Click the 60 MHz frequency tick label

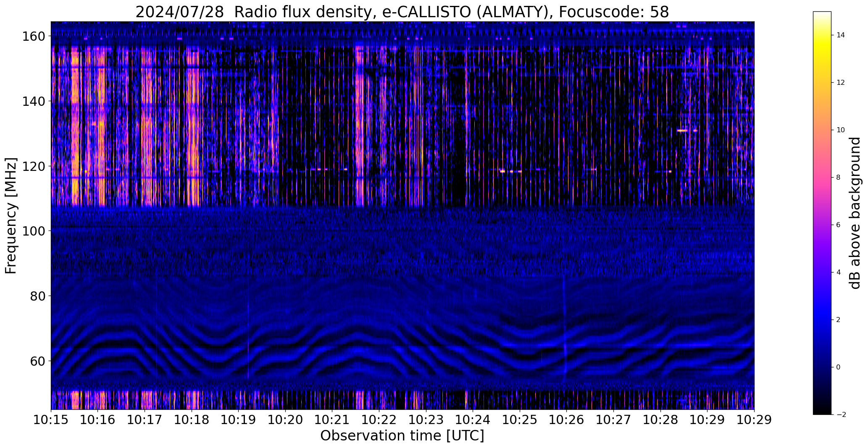point(37,361)
